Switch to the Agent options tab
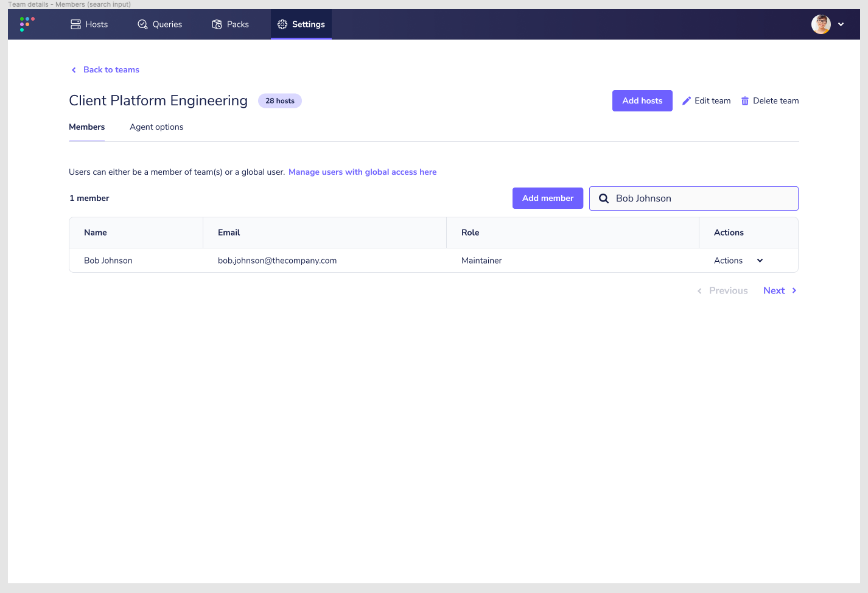 tap(156, 127)
